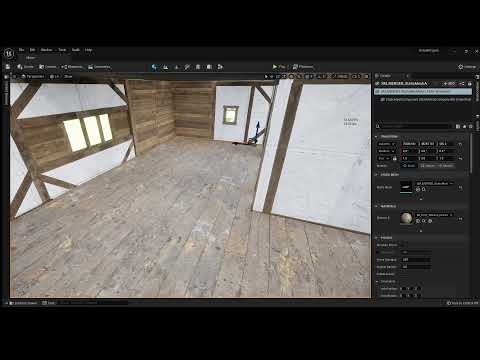The image size is (480, 360).
Task: Collapse the Static Mesh section
Action: pos(377,175)
